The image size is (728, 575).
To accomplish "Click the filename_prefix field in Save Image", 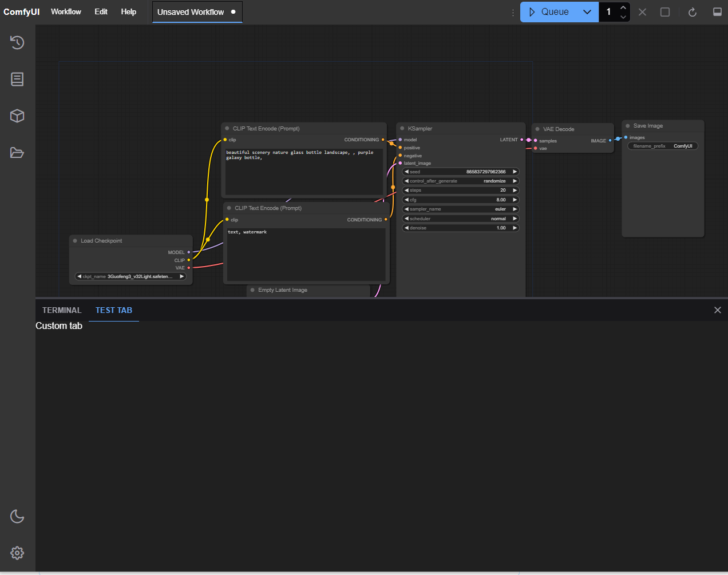I will point(662,146).
